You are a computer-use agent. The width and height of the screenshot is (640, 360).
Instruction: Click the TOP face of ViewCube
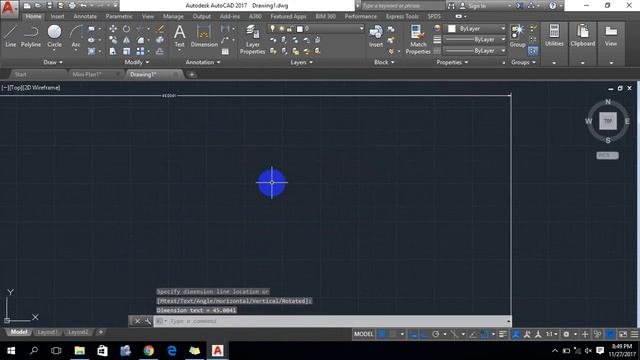(608, 121)
